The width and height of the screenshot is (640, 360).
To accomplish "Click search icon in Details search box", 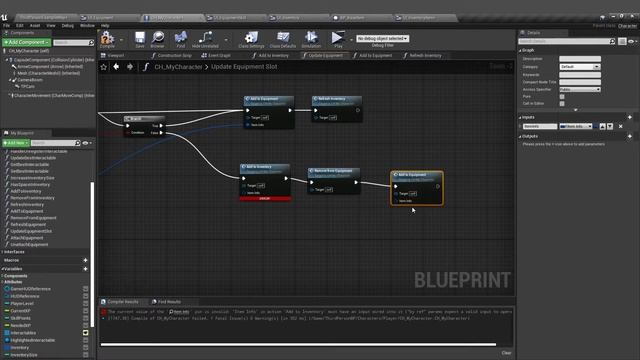I will [x=612, y=41].
